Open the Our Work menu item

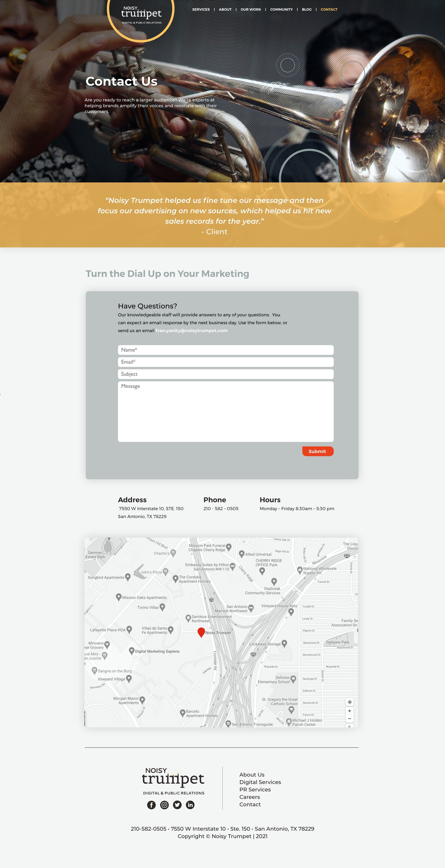251,10
